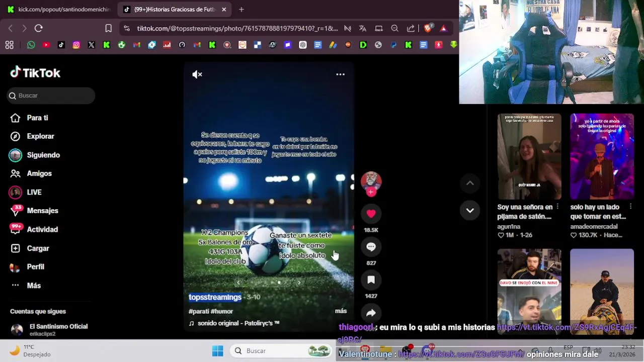Open the browser apps grid icon

tap(9, 45)
